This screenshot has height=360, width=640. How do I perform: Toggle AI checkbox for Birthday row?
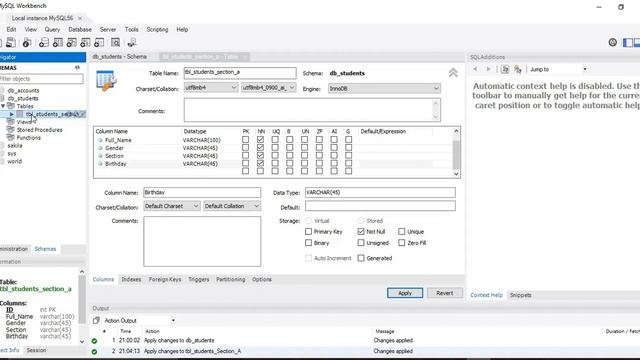coord(334,163)
